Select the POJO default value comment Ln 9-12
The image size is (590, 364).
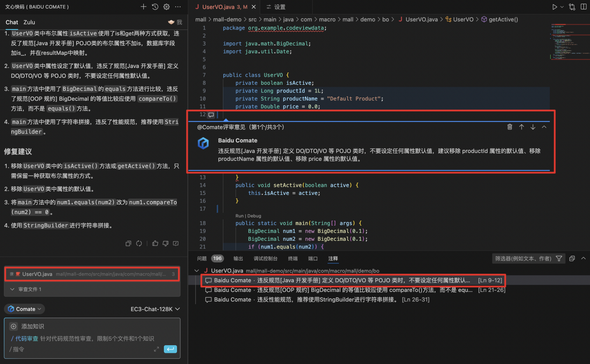[x=353, y=280]
